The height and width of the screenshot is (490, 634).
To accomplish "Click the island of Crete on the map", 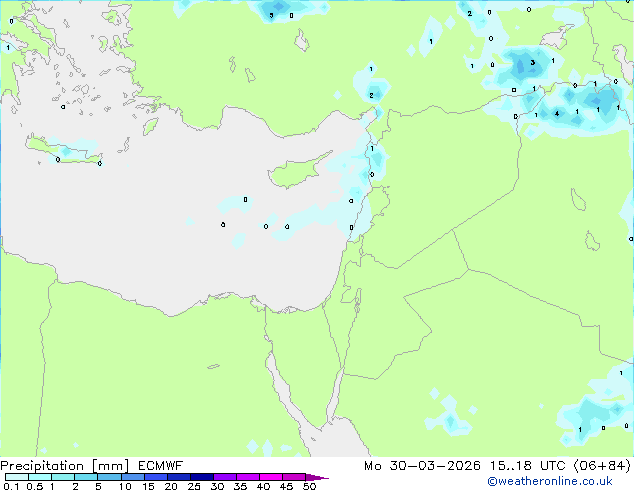I will pos(61,150).
